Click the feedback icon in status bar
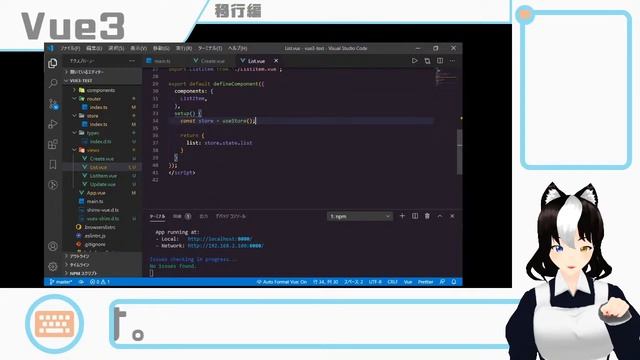 coord(442,282)
